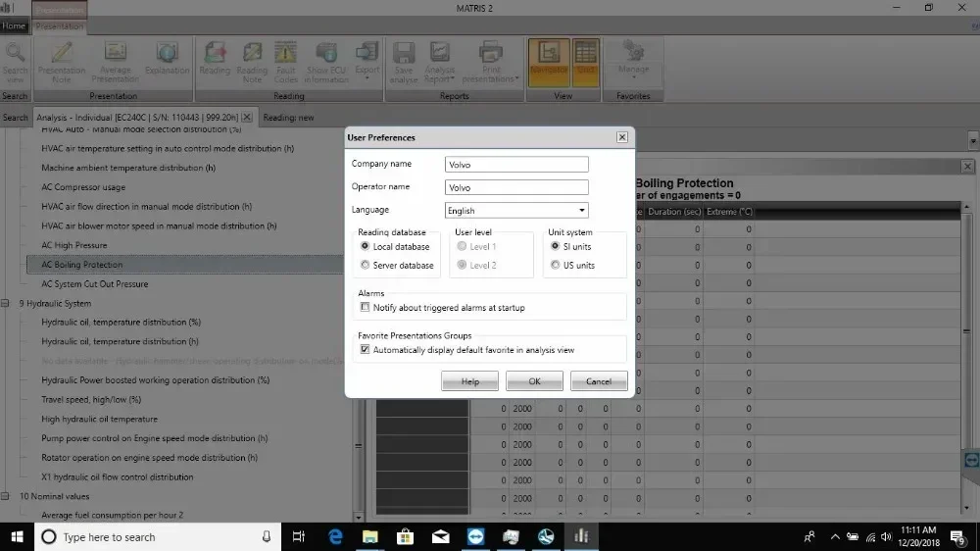Viewport: 980px width, 551px height.
Task: Collapse the 10 Nominal values tree node
Action: tap(7, 497)
